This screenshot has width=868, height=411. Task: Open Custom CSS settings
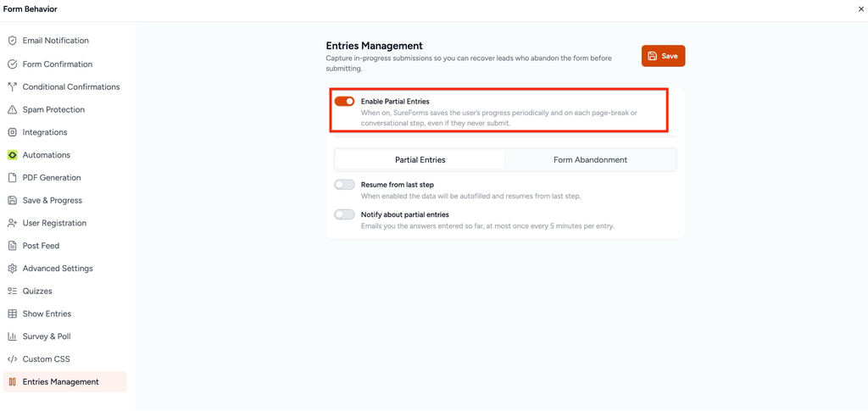[x=64, y=359]
